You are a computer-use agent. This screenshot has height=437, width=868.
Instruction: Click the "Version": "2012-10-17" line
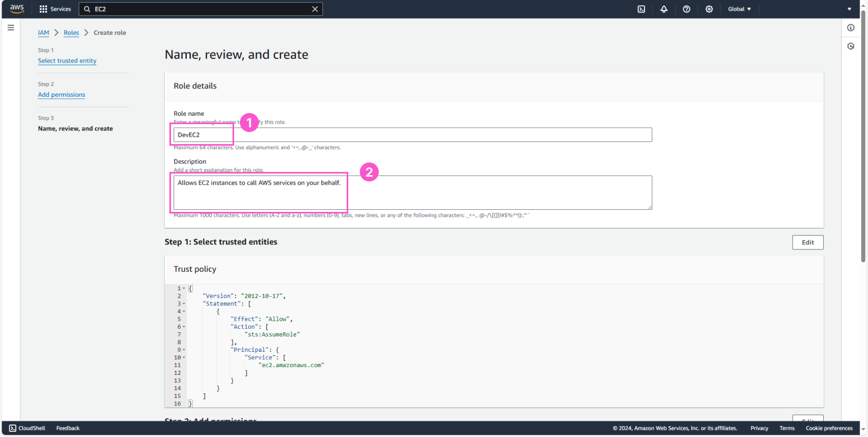(244, 296)
